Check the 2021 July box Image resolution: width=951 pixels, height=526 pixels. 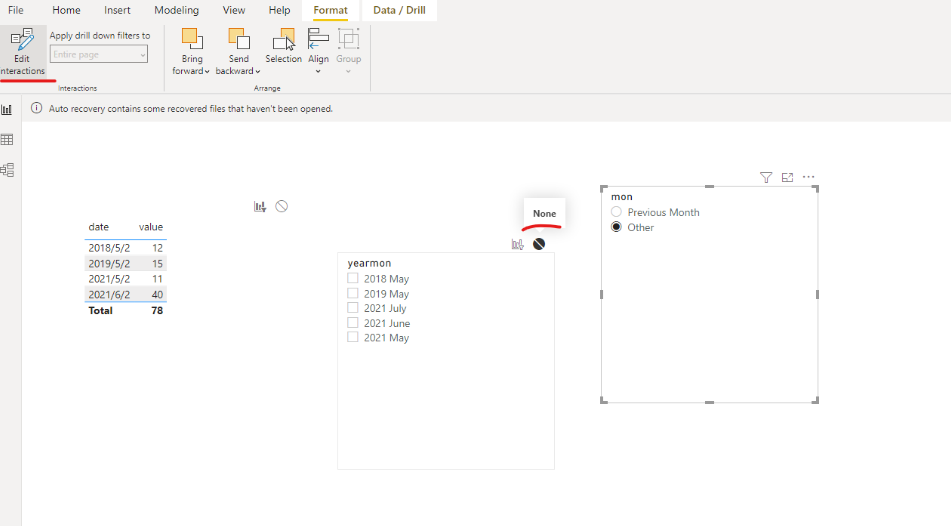tap(352, 308)
